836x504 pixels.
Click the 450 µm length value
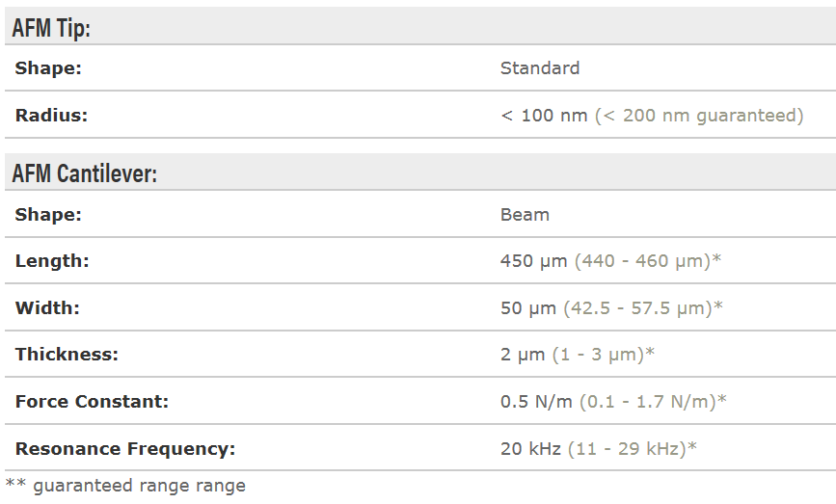pos(534,261)
